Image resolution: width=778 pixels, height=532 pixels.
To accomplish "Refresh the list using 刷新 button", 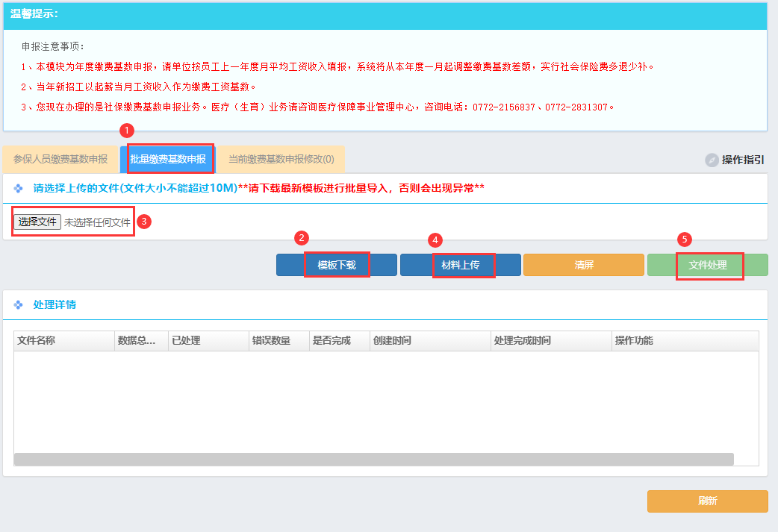I will point(707,501).
